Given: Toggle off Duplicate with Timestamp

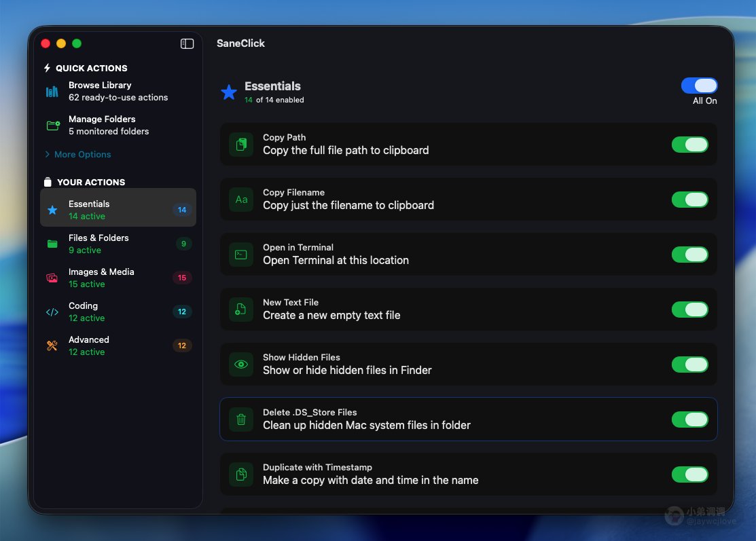Looking at the screenshot, I should (690, 474).
